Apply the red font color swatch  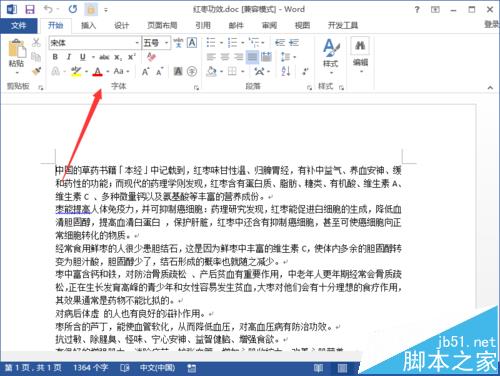pos(98,71)
